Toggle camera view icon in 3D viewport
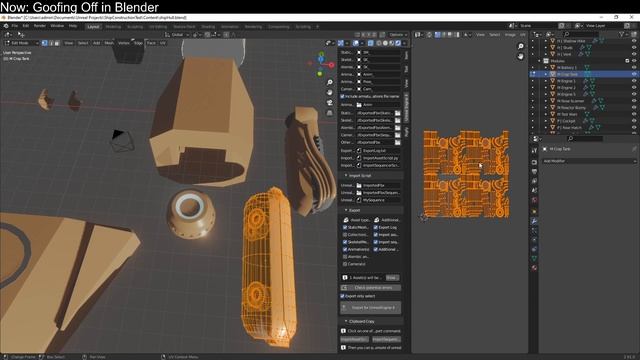Viewport: 640px width, 360px height. pos(330,103)
